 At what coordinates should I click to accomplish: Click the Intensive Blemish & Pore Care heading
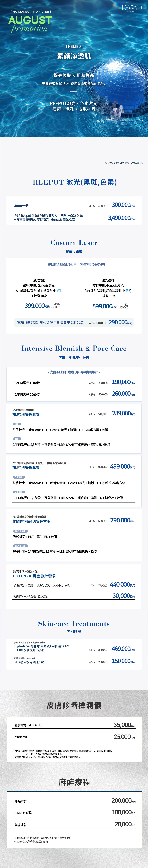(74, 348)
